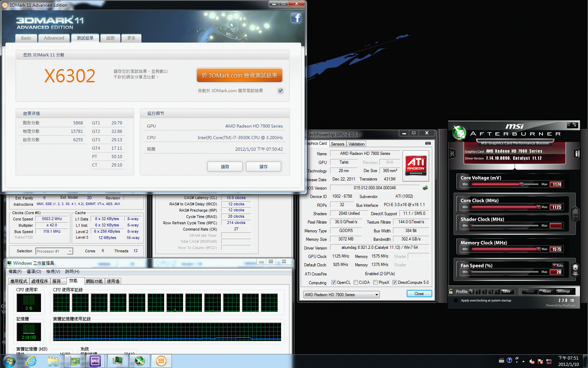Click the taskbar clock showing 07:51
Screen dimensions: 588x368
[x=568, y=361]
